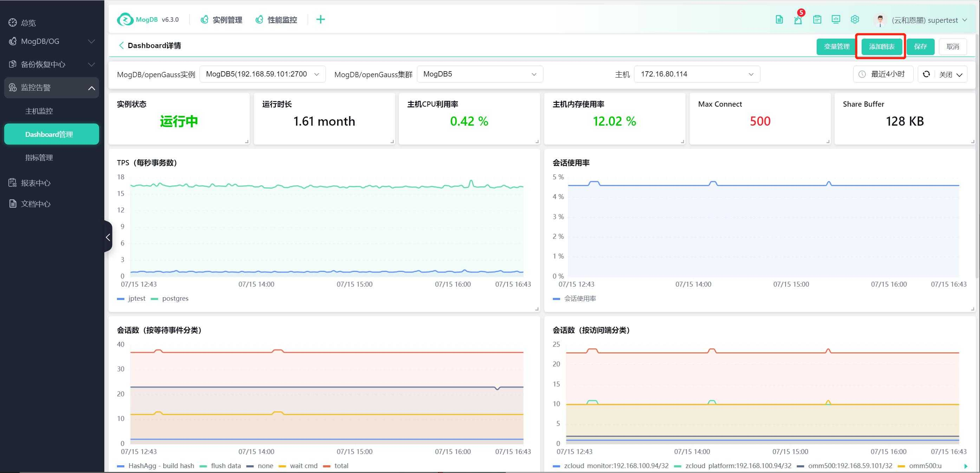Click the 主机CPU利用率 0.42 % card
The image size is (980, 473).
pos(469,119)
